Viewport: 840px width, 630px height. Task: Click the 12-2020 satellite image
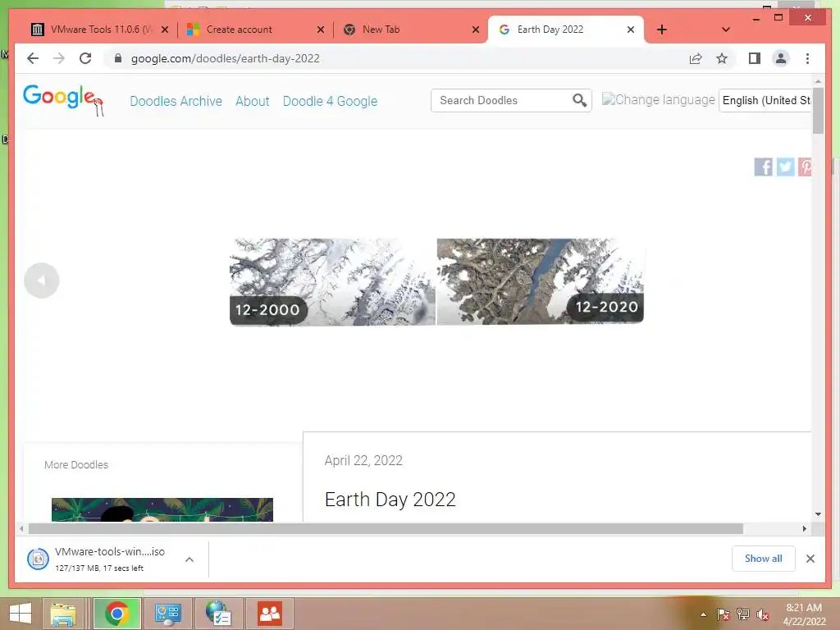540,281
